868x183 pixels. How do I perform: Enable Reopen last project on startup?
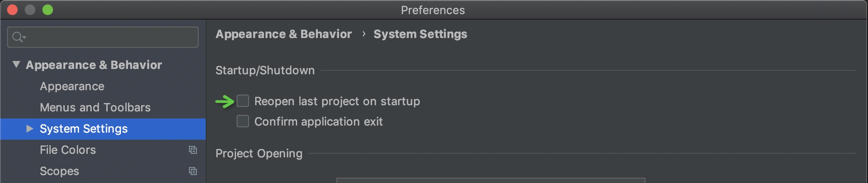tap(243, 101)
